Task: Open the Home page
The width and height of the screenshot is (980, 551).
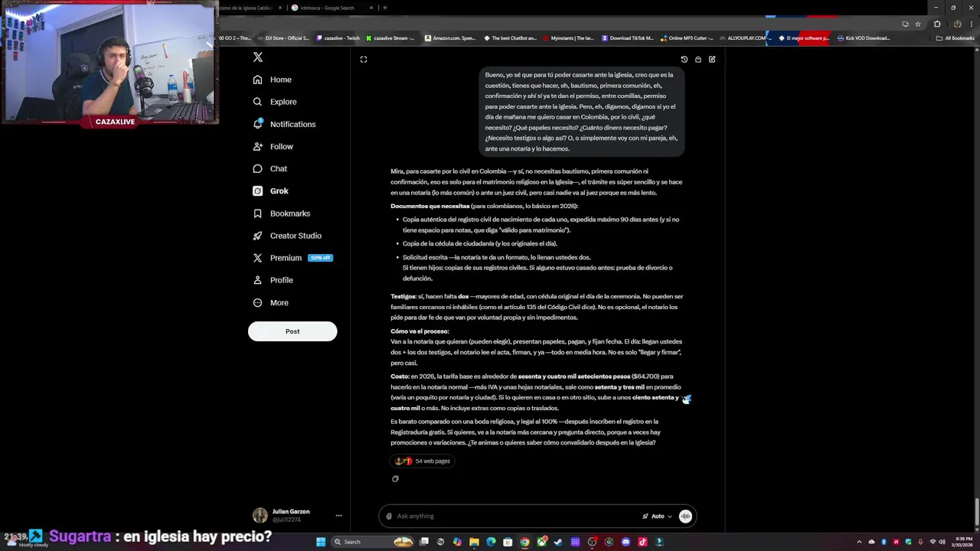Action: coord(272,80)
